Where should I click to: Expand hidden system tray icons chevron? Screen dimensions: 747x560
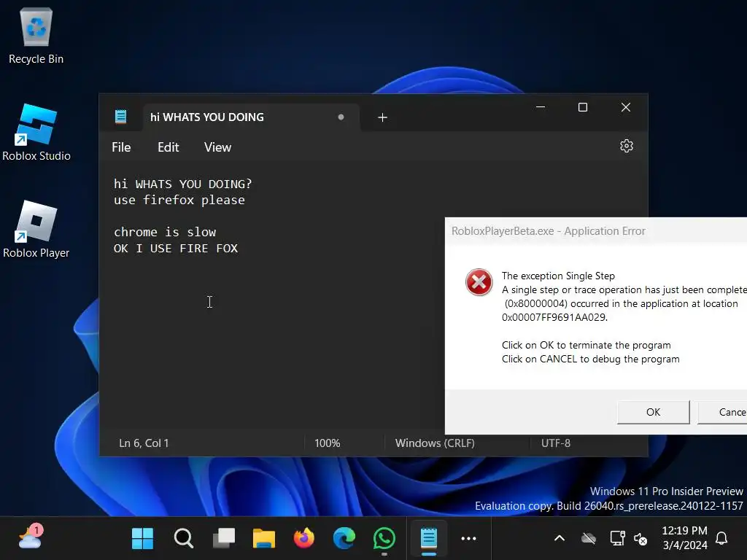coord(560,539)
